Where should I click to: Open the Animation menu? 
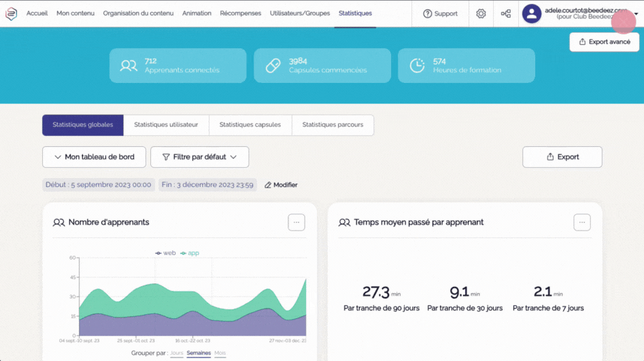[x=197, y=14]
